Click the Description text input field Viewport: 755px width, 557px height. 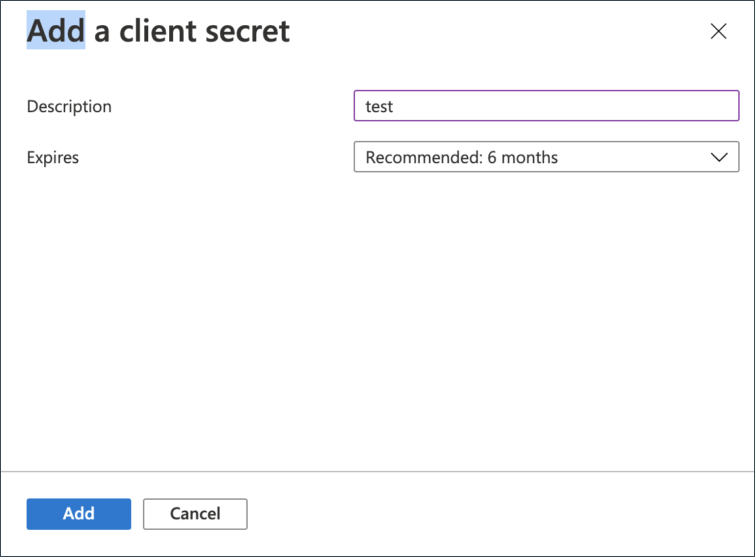(x=546, y=106)
